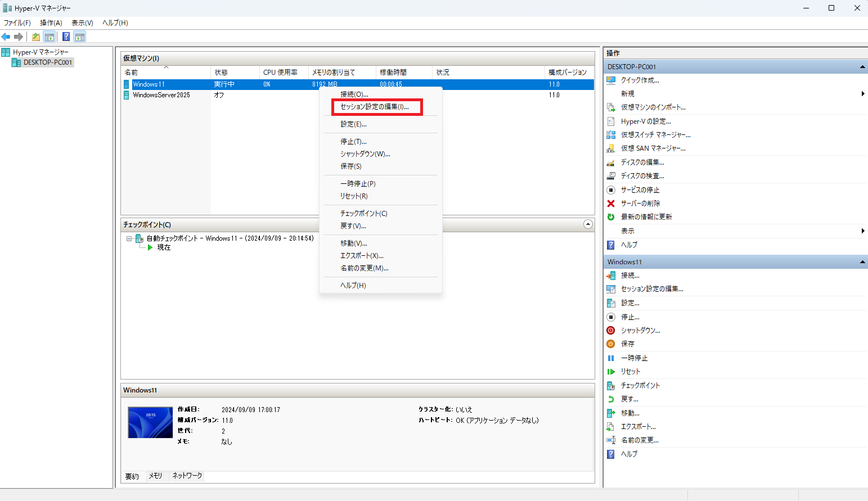
Task: Choose 戻す(V)... in context menu
Action: click(x=381, y=226)
